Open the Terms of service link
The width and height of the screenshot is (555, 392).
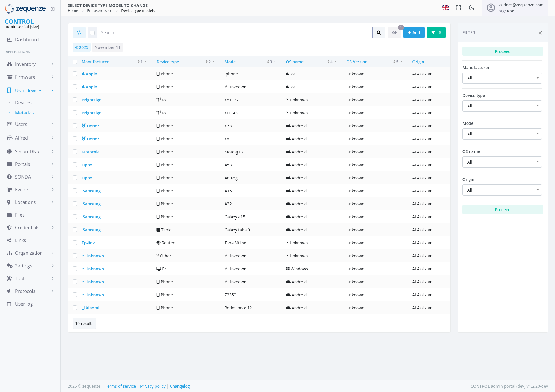pos(120,386)
